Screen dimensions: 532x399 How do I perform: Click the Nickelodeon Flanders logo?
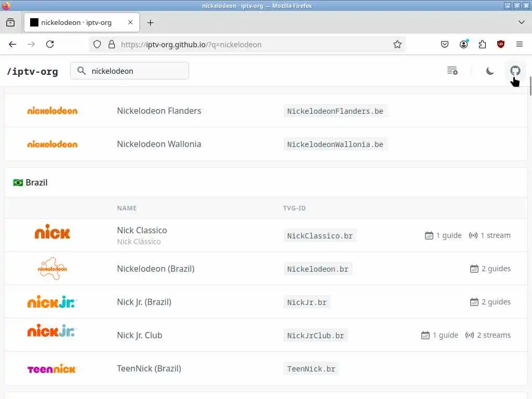pos(52,111)
